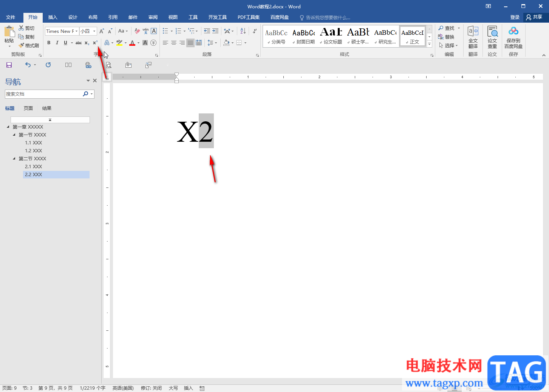Click the Sort A-Z button
Screen dimensions: 549x392
(x=243, y=31)
